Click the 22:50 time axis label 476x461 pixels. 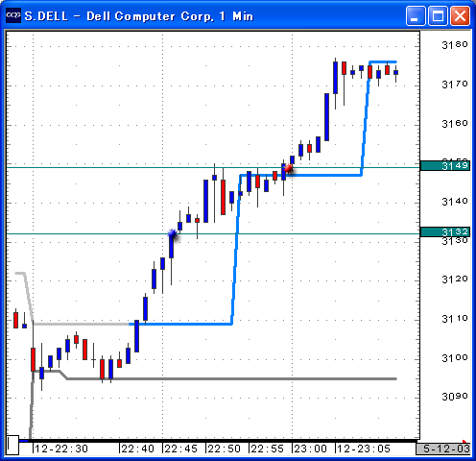[224, 449]
